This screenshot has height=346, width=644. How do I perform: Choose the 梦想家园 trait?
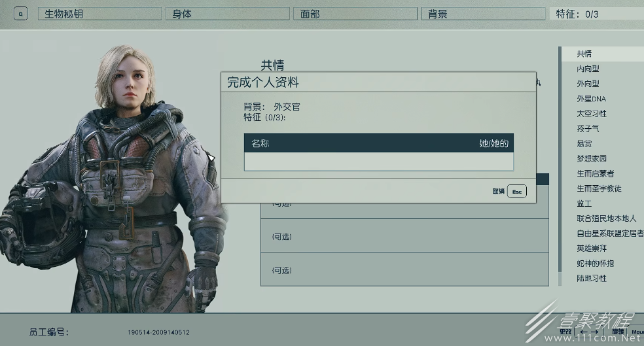(592, 158)
